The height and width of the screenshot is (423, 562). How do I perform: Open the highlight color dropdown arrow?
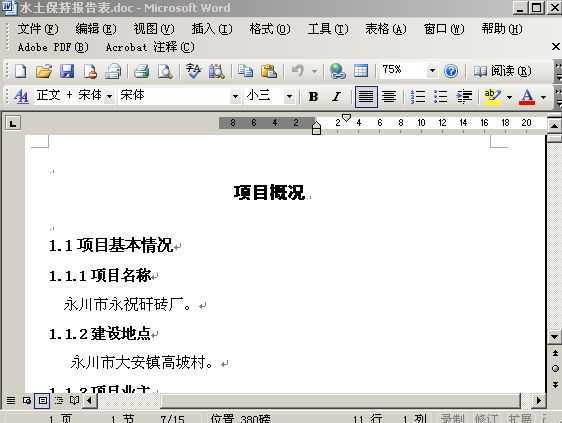[509, 97]
